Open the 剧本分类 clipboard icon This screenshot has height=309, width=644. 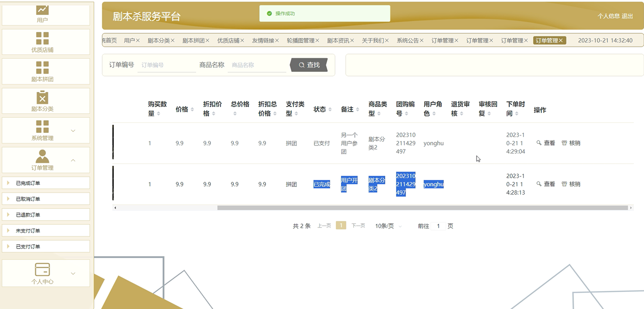click(42, 97)
